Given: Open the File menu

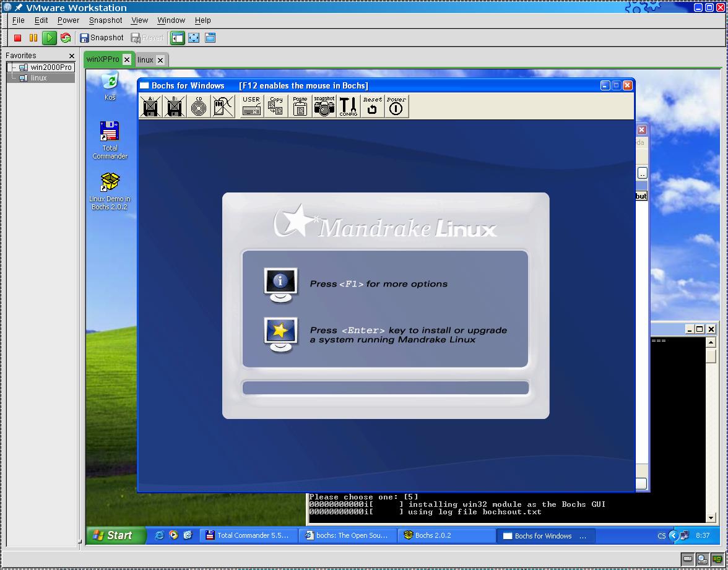Looking at the screenshot, I should coord(18,20).
